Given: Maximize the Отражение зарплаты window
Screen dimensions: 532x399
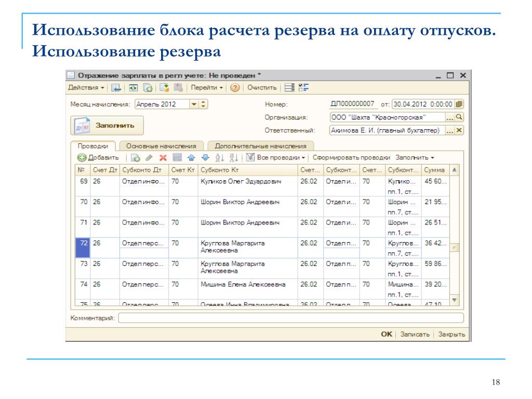Looking at the screenshot, I should click(x=450, y=75).
